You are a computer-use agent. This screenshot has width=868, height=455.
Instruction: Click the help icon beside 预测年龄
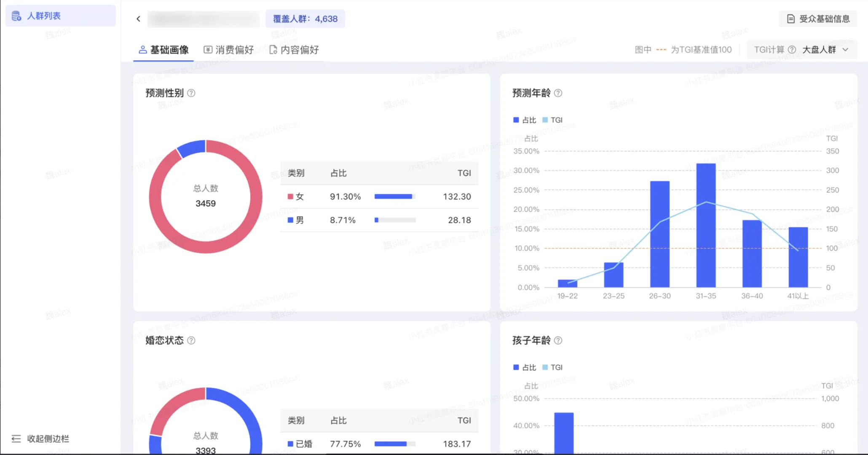(558, 93)
